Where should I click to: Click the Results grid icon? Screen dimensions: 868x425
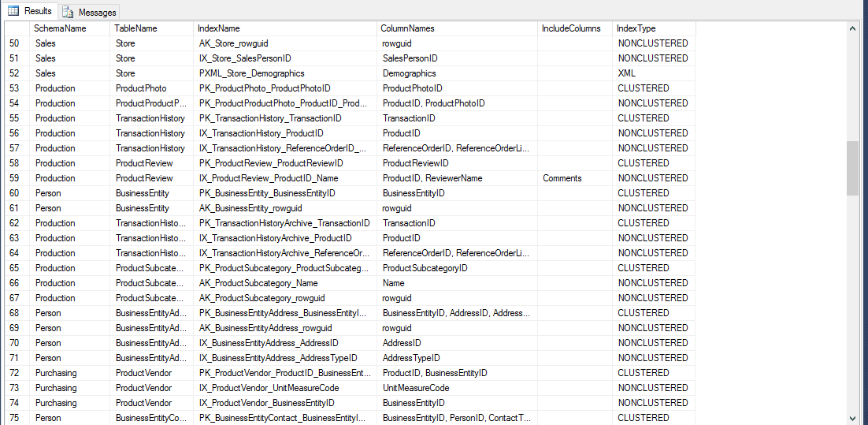tap(13, 11)
